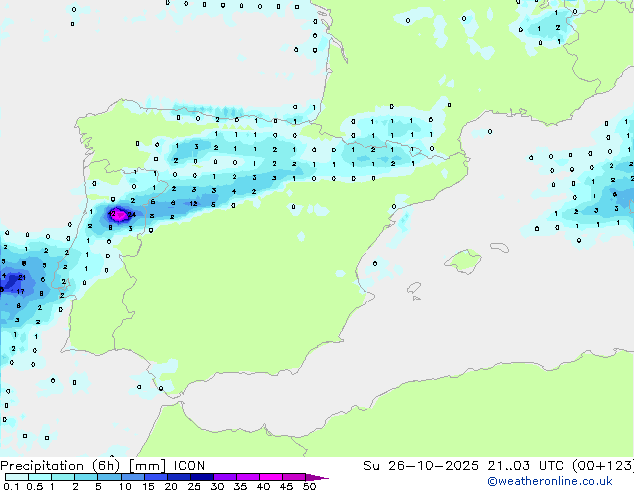Click the "24" precipitation value on map
The height and width of the screenshot is (490, 634).
pos(131,215)
